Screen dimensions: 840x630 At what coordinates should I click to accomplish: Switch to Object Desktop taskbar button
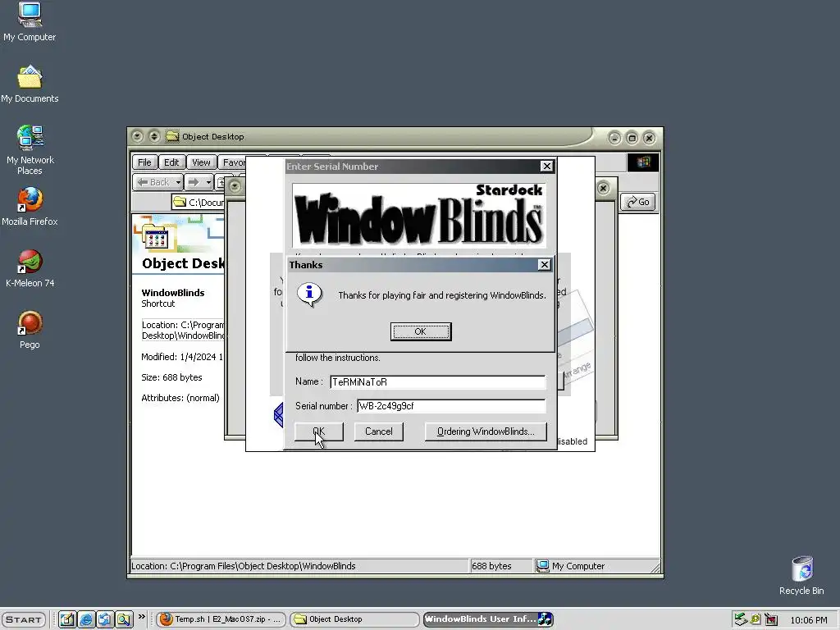[354, 619]
